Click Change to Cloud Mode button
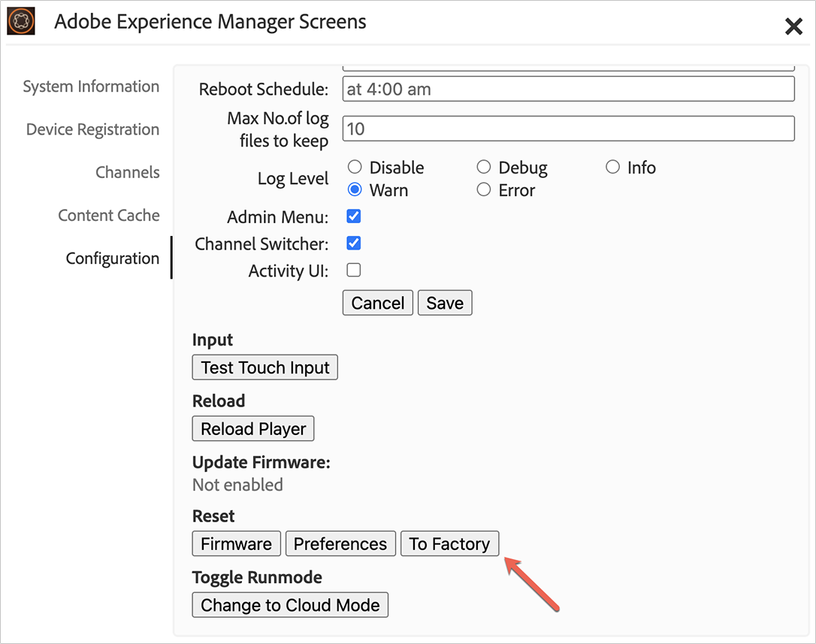The width and height of the screenshot is (816, 644). coord(290,605)
